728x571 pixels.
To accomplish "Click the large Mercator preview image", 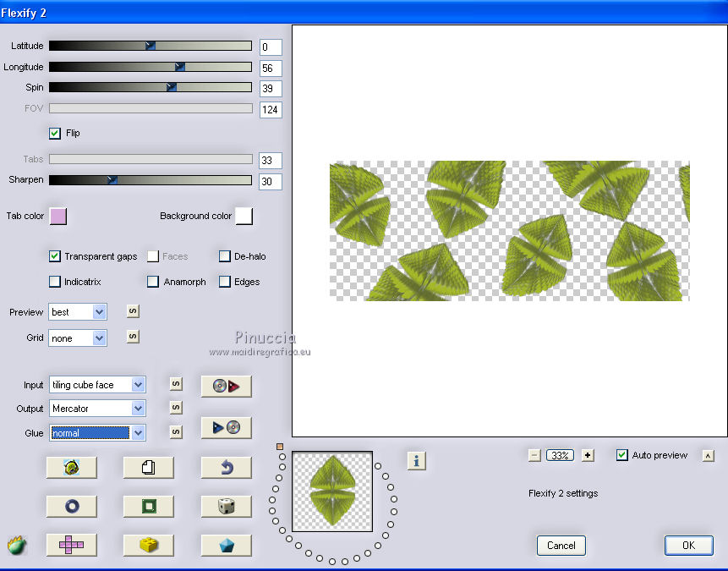I will (x=509, y=231).
